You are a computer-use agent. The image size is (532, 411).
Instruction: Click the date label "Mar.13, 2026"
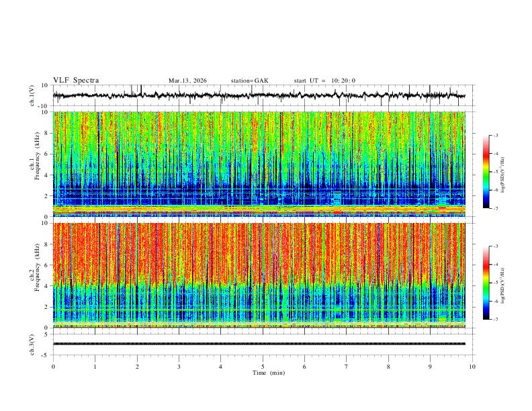click(187, 81)
